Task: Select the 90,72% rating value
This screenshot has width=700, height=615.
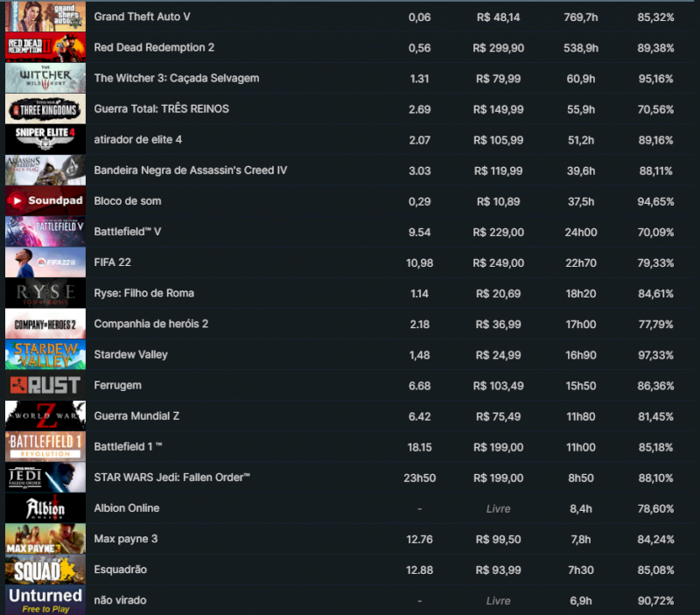Action: pyautogui.click(x=655, y=601)
